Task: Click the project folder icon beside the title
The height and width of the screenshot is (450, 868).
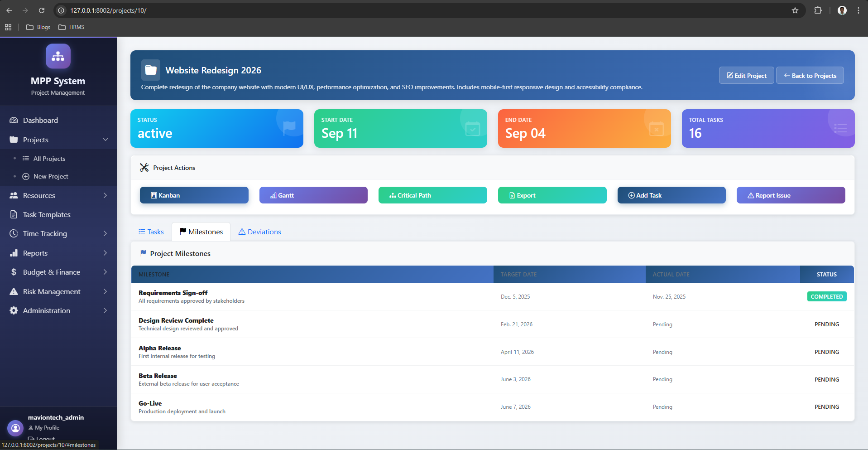Action: 151,70
